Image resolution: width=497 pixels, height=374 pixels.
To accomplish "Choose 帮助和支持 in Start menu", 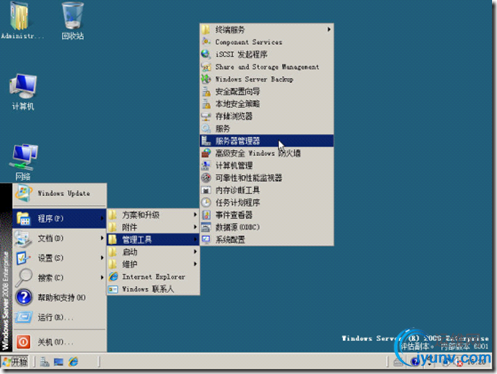I will click(x=59, y=297).
